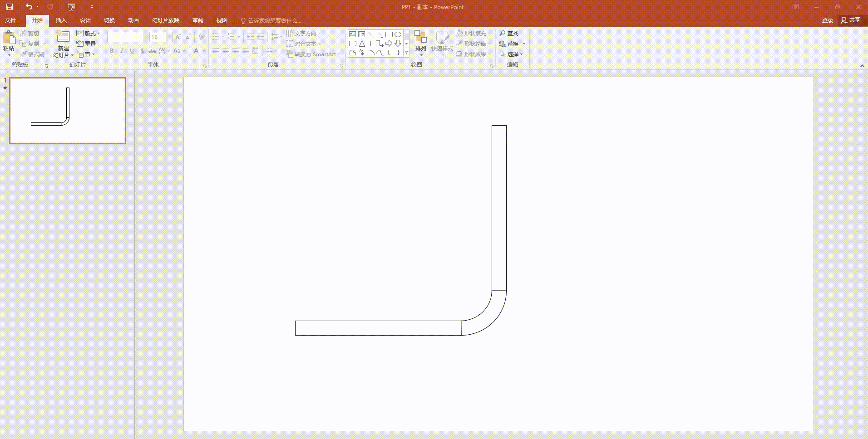Click the 转换为 SmartArt button

pyautogui.click(x=313, y=54)
